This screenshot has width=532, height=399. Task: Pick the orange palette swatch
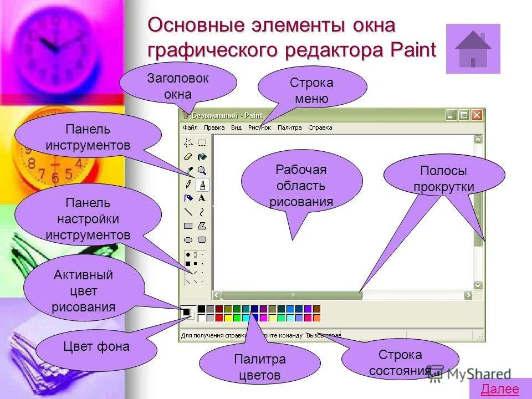316,318
